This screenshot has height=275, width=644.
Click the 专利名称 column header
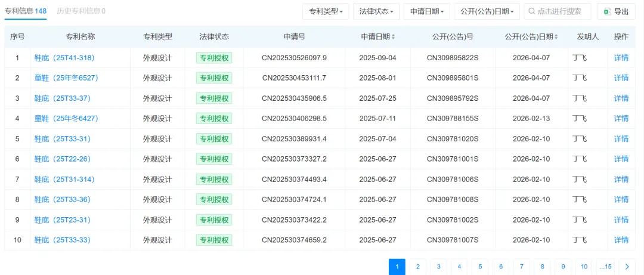80,37
